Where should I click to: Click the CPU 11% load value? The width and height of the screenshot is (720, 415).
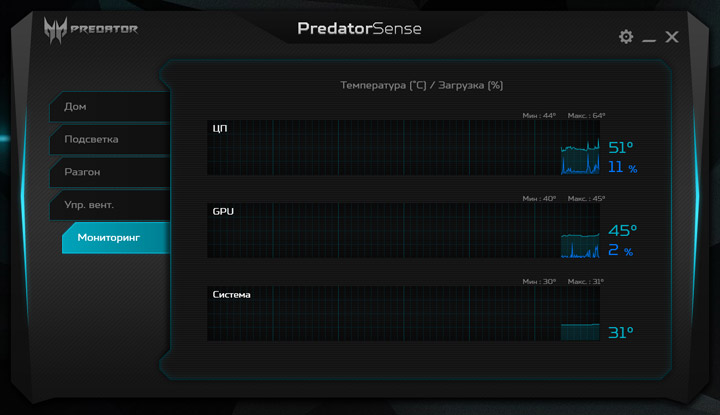tap(622, 167)
